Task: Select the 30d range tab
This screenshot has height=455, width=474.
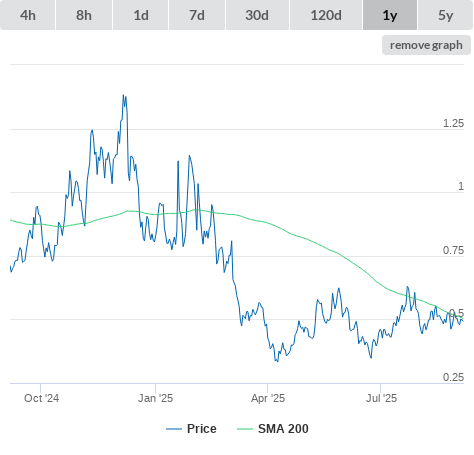Action: point(257,15)
